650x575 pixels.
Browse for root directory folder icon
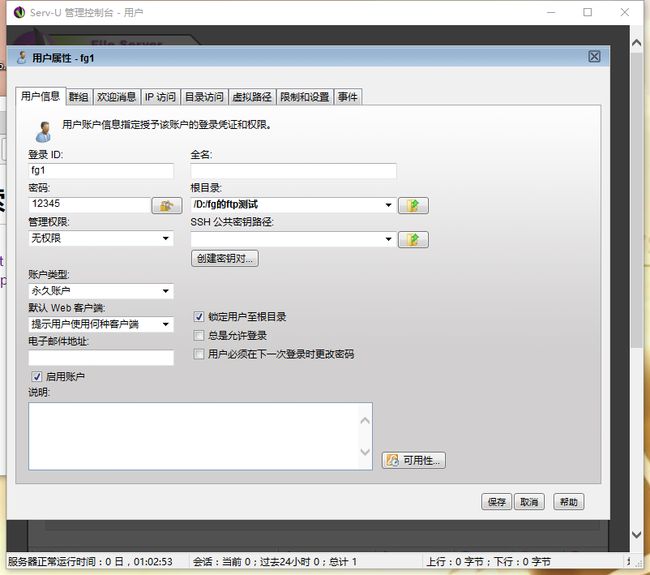coord(413,205)
